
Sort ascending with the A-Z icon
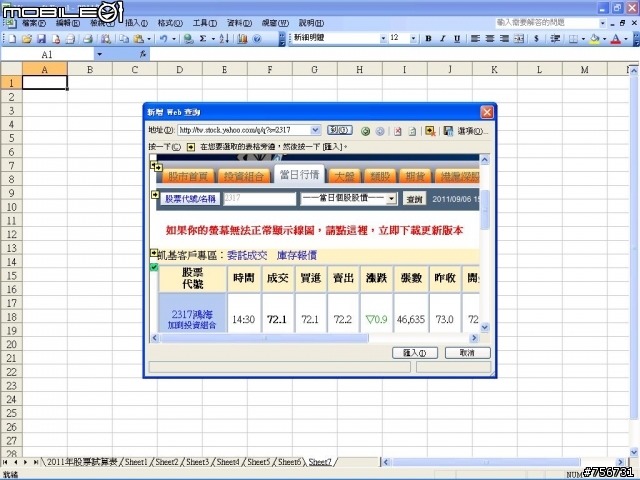[x=224, y=39]
